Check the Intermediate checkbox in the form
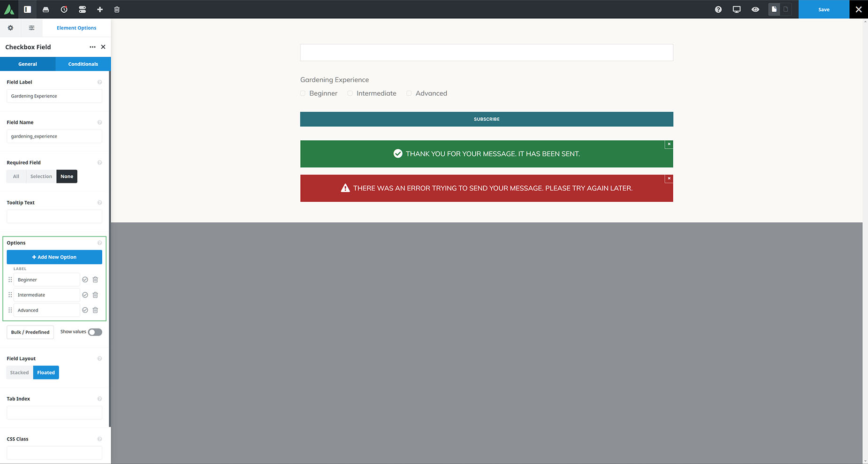 (x=350, y=93)
